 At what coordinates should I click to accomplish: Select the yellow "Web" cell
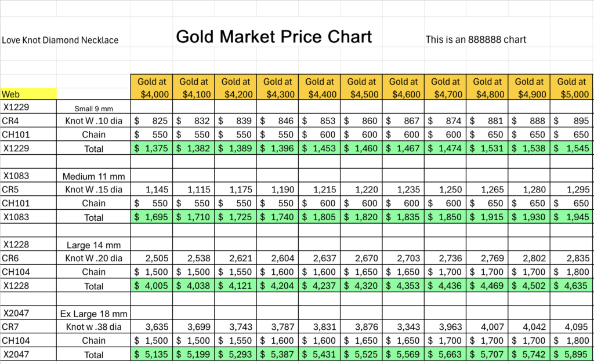coord(28,94)
